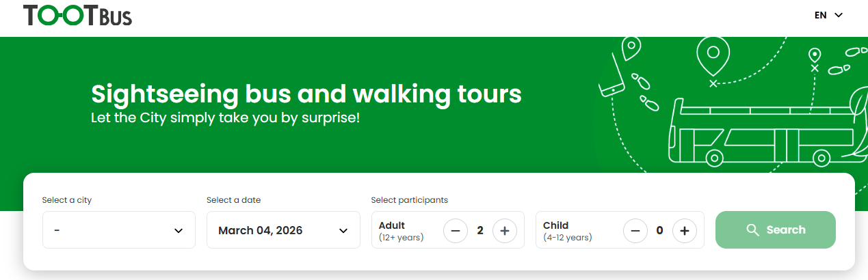The width and height of the screenshot is (868, 280).
Task: Click the Sightseeing bus and walking tours heading
Action: pyautogui.click(x=306, y=94)
